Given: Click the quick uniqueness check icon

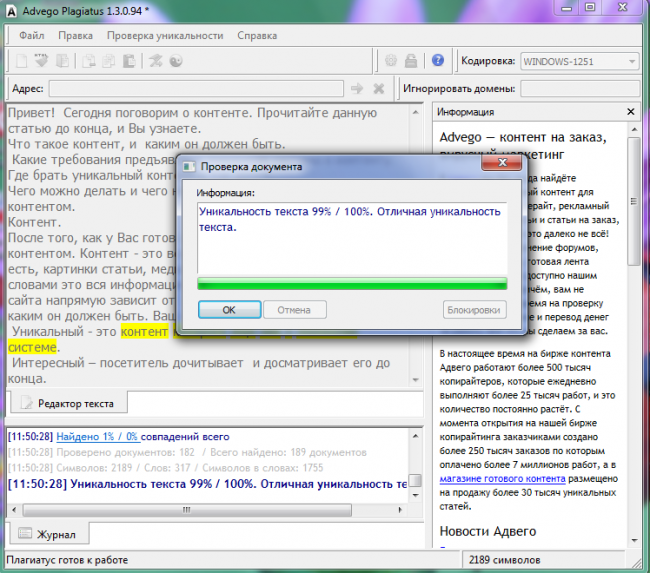Looking at the screenshot, I should tap(156, 61).
